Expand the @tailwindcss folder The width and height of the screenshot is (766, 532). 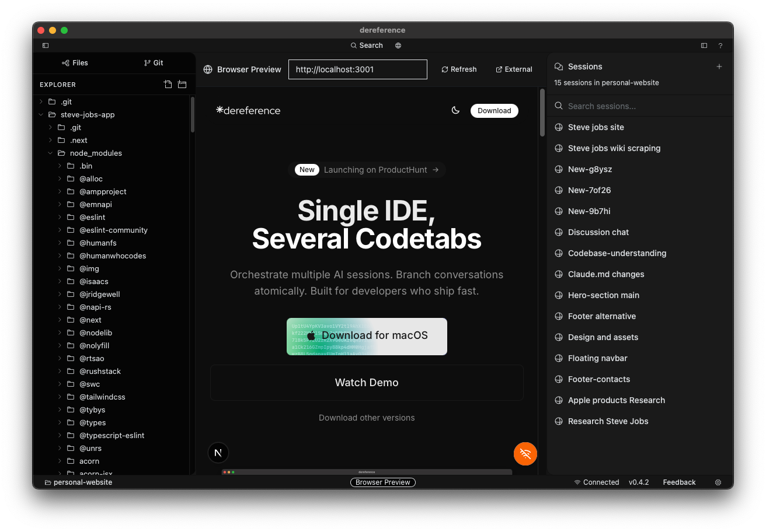pyautogui.click(x=60, y=397)
